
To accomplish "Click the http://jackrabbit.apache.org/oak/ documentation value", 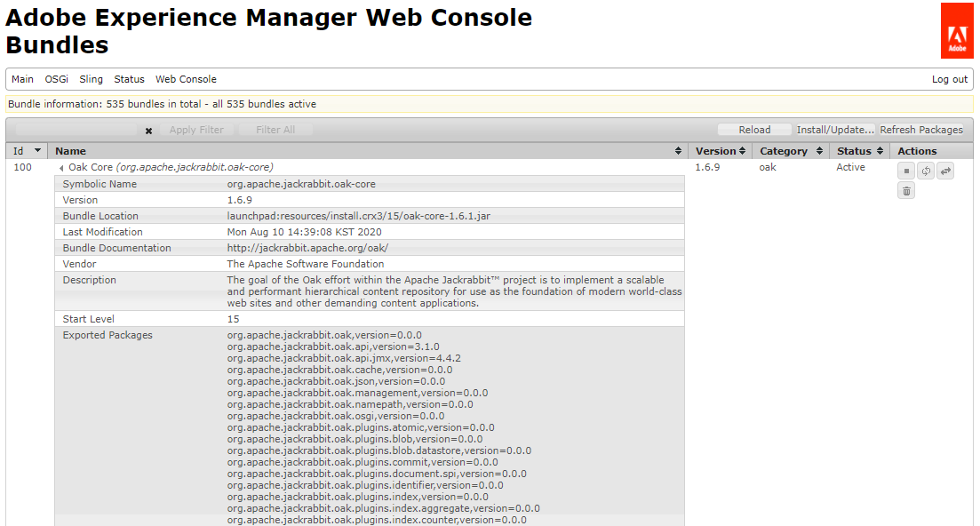I will [x=307, y=248].
